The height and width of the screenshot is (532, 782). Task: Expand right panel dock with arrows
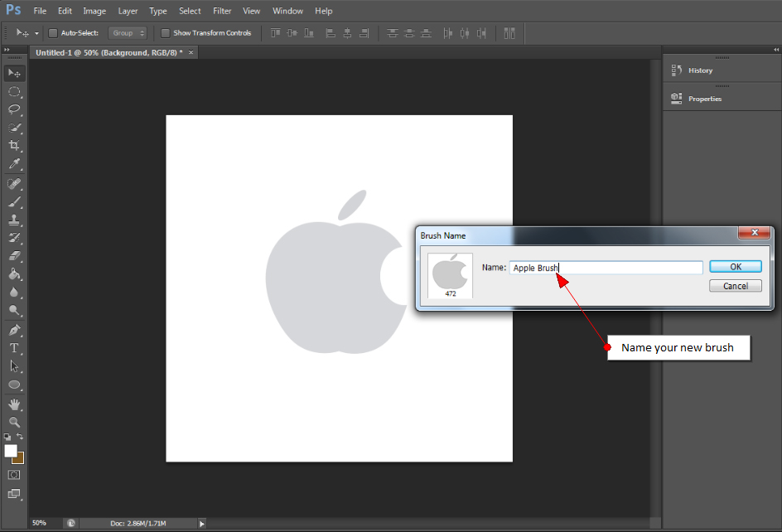[x=776, y=50]
